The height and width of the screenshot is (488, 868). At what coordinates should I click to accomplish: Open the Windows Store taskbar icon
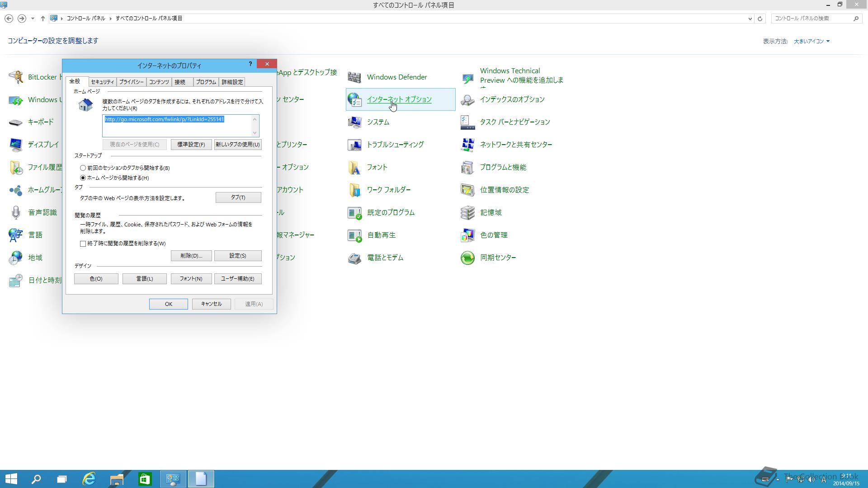point(145,479)
